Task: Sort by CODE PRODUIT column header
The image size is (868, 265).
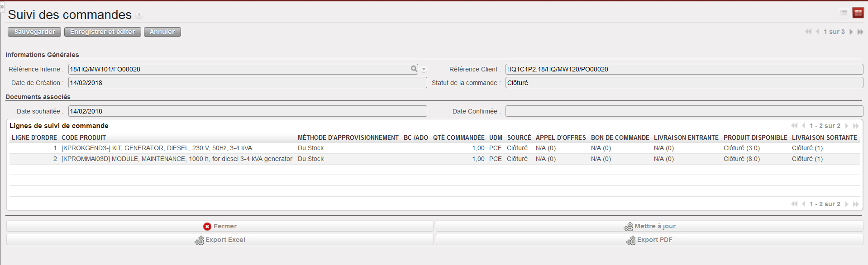Action: (x=84, y=137)
